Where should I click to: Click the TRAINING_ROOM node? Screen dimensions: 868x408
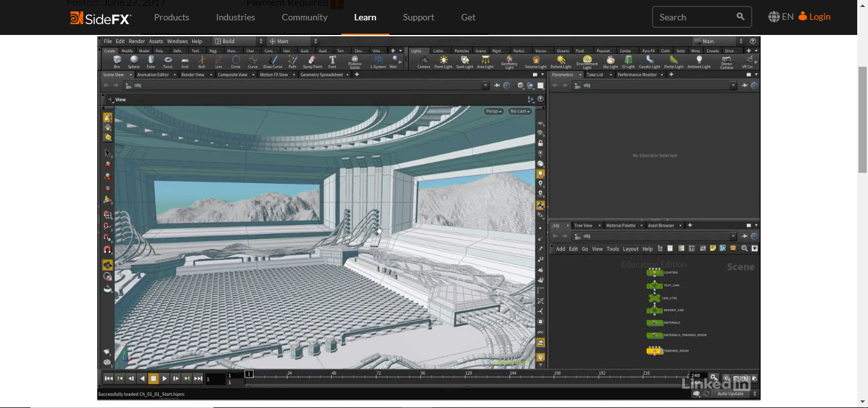(654, 351)
